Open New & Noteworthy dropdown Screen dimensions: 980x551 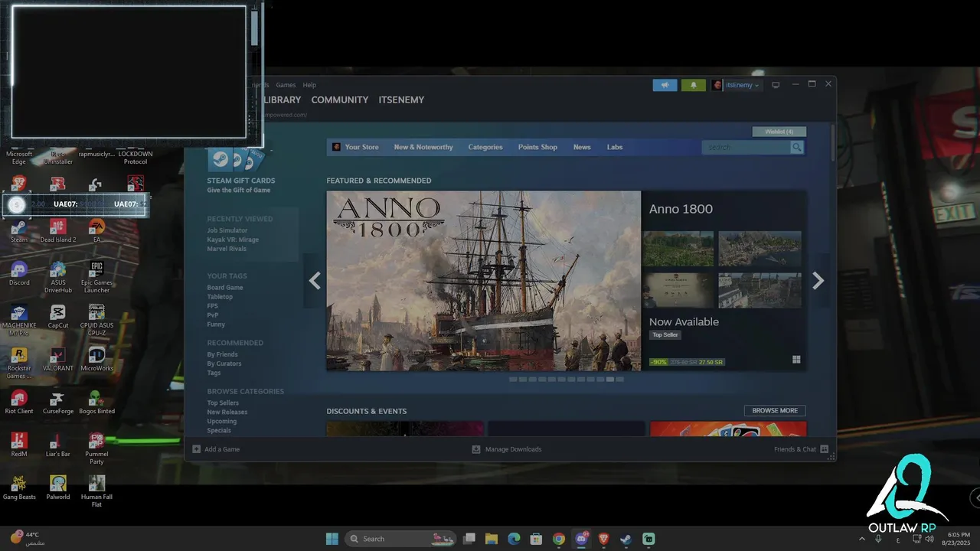click(x=423, y=147)
